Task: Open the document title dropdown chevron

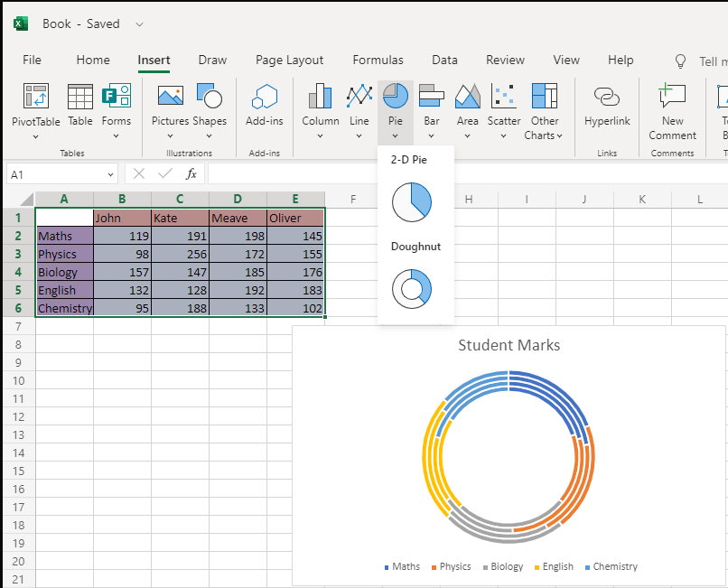Action: point(138,24)
